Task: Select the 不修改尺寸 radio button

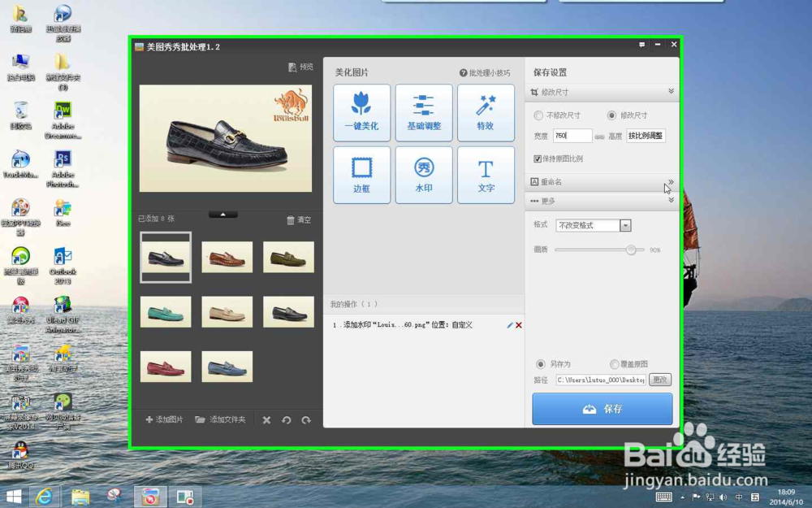Action: click(x=538, y=115)
